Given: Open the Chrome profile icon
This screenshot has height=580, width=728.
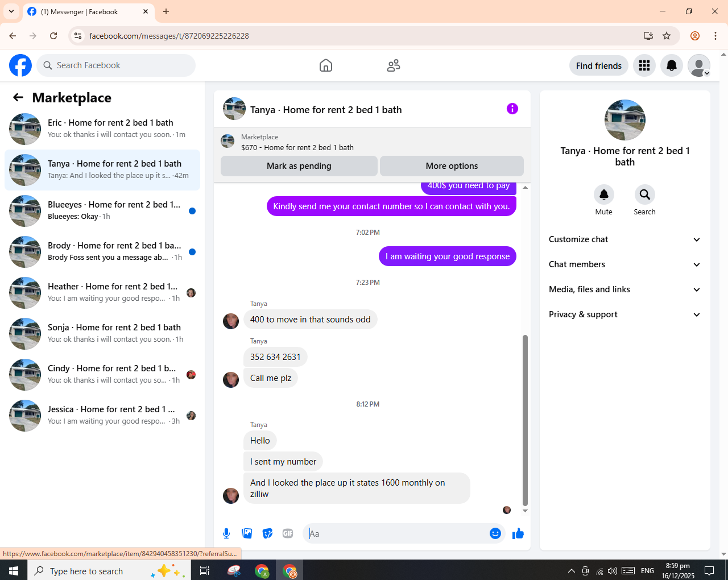Looking at the screenshot, I should pos(695,36).
